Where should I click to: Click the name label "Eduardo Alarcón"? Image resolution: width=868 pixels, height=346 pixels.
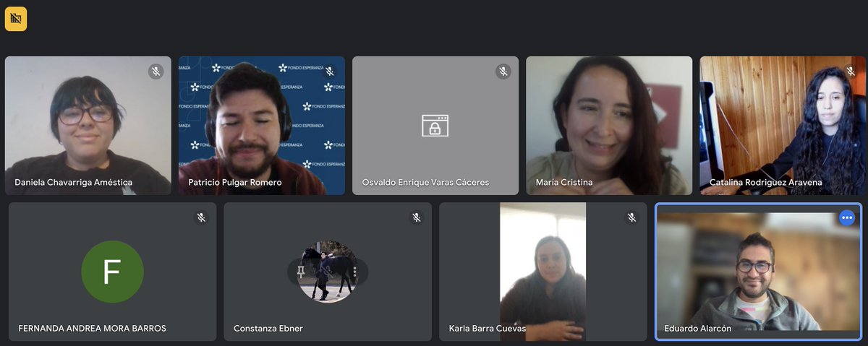pyautogui.click(x=698, y=329)
